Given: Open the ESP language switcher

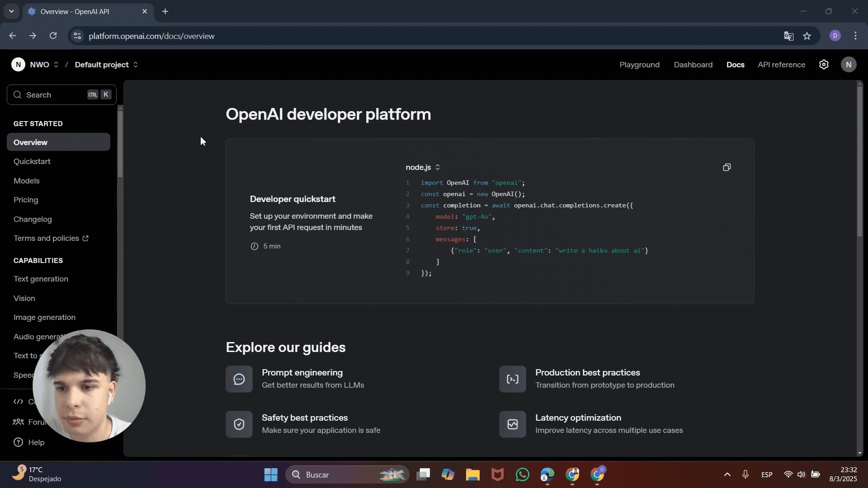Looking at the screenshot, I should (767, 474).
